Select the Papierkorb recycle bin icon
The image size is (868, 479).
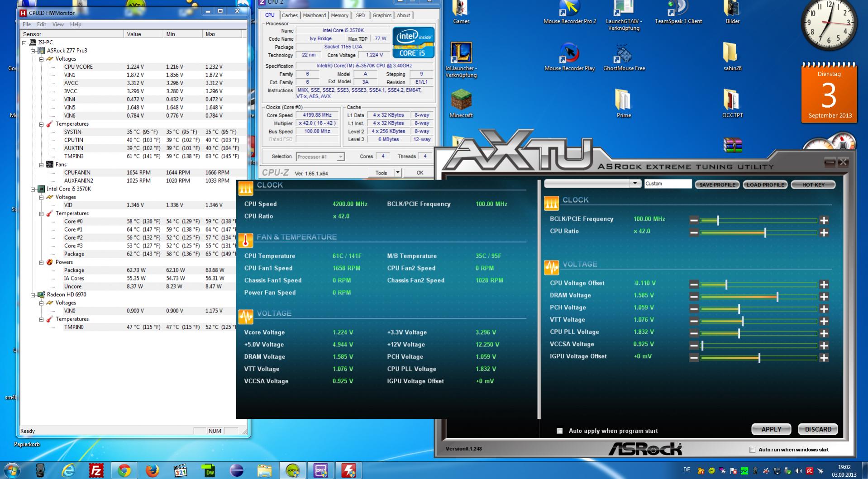27,444
